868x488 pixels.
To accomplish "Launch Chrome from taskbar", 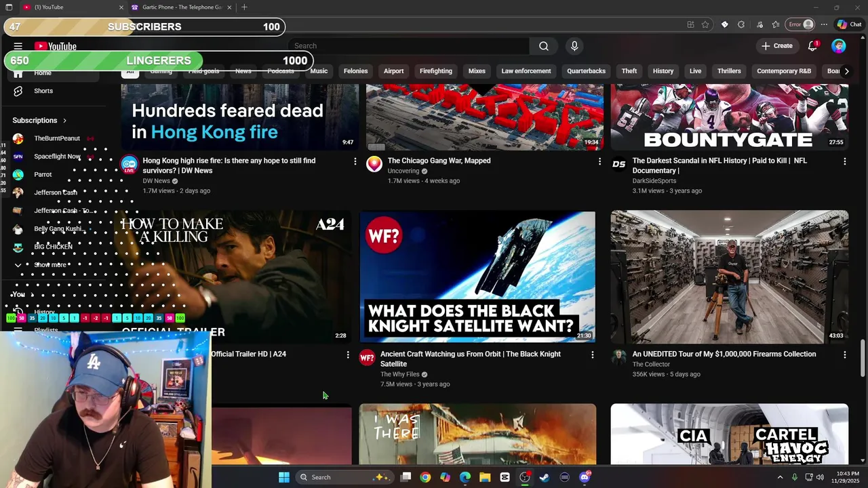I will pos(425,477).
